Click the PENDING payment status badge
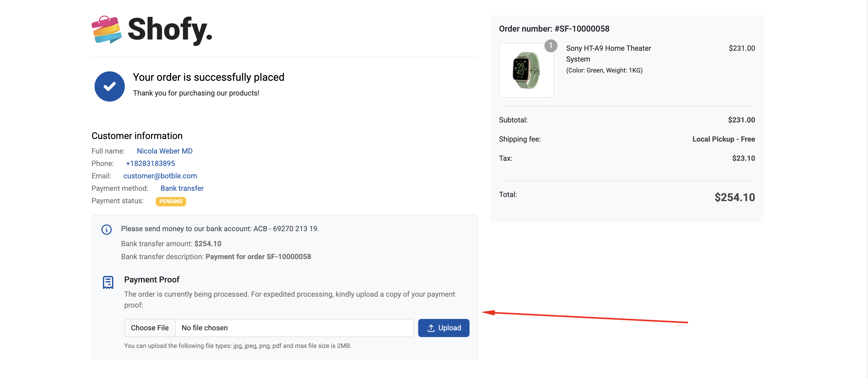Image resolution: width=868 pixels, height=379 pixels. click(x=171, y=201)
